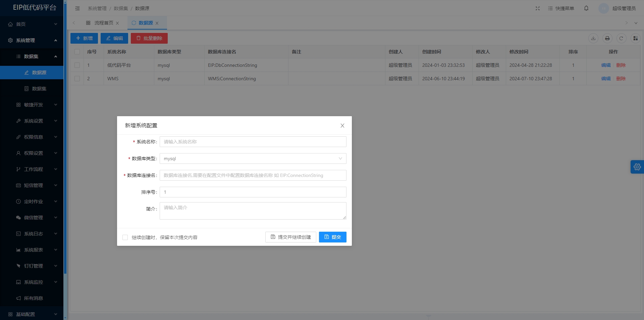
Task: Click the 超级管理员 user avatar
Action: (604, 8)
